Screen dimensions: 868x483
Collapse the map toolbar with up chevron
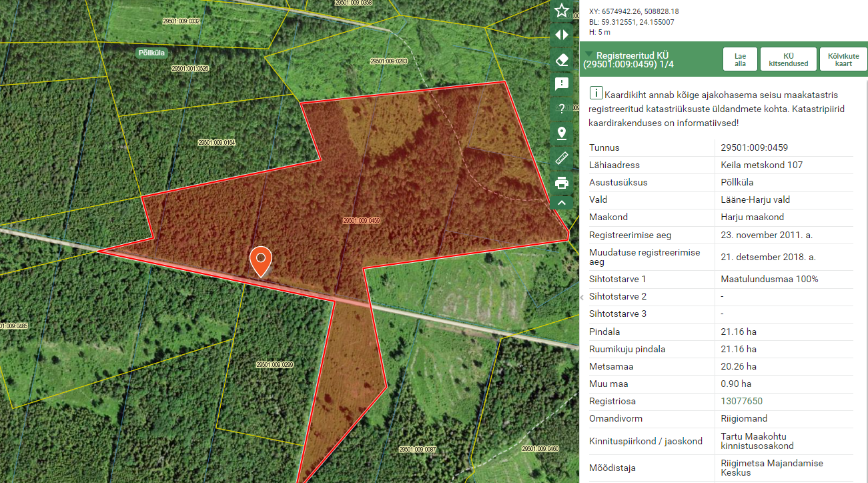click(x=562, y=203)
